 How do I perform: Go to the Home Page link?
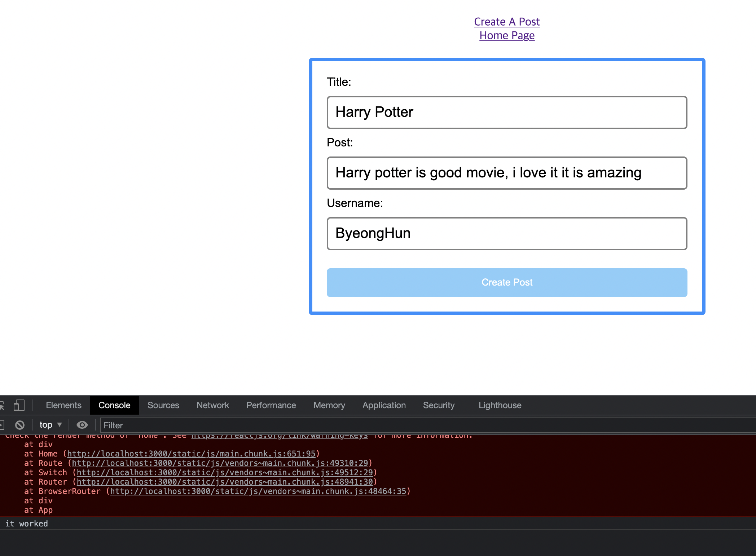tap(507, 36)
